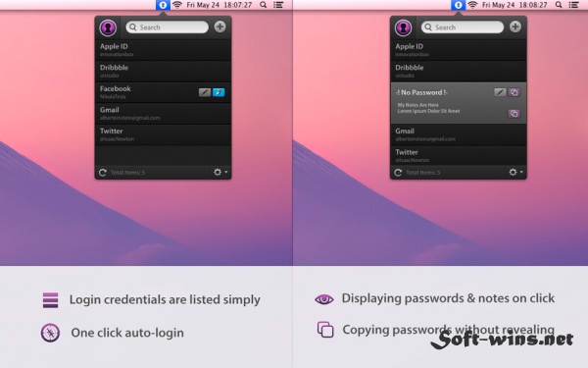Click the 'My Notes Are Here' note text
This screenshot has height=368, width=588.
tap(418, 105)
